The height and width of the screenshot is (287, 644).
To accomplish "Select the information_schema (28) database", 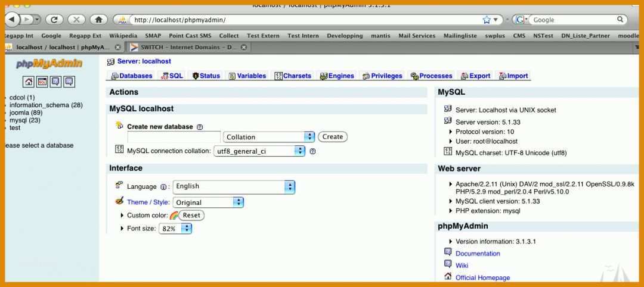I will point(46,105).
